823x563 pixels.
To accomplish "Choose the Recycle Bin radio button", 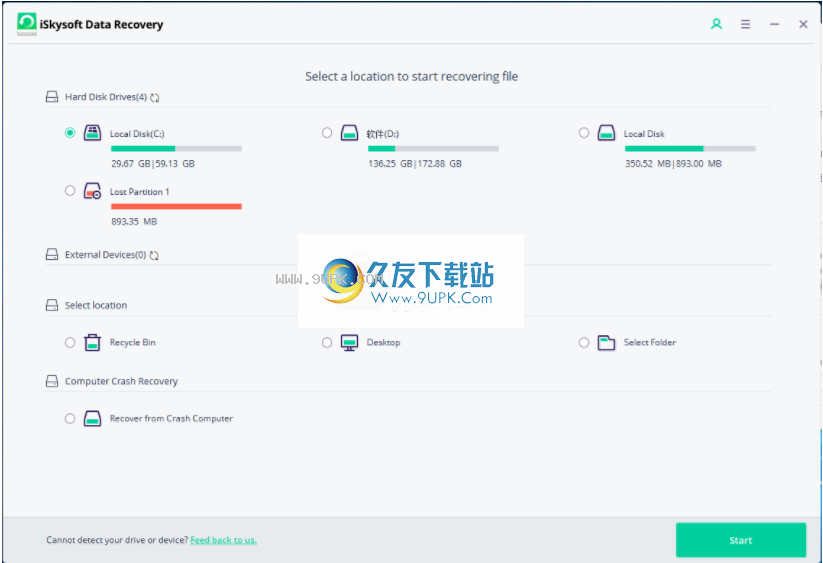I will [70, 343].
